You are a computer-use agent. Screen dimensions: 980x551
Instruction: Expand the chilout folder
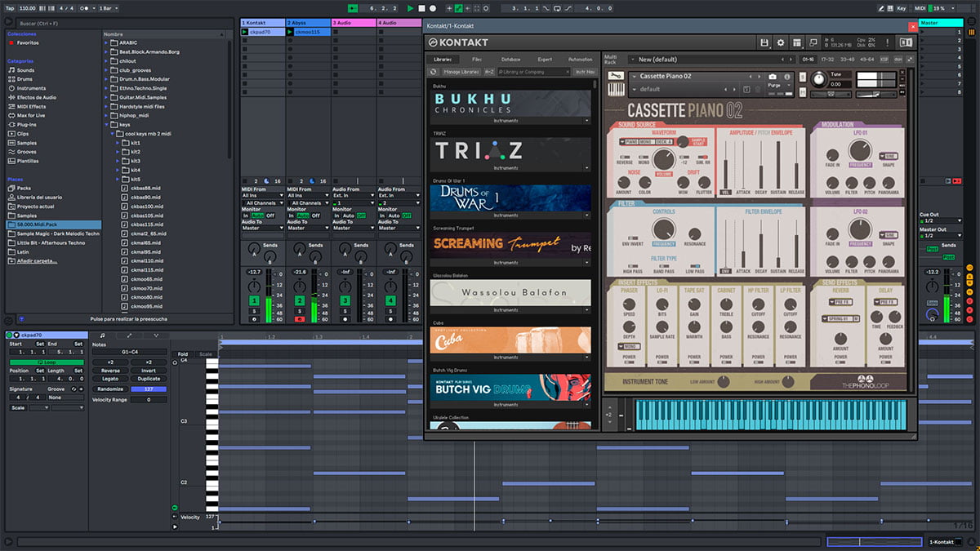(x=107, y=60)
